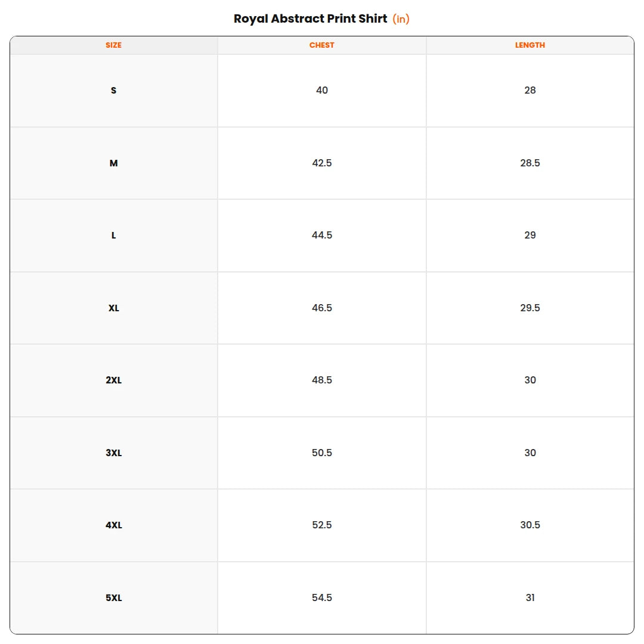The height and width of the screenshot is (644, 644).
Task: Select the M size row label
Action: [114, 163]
